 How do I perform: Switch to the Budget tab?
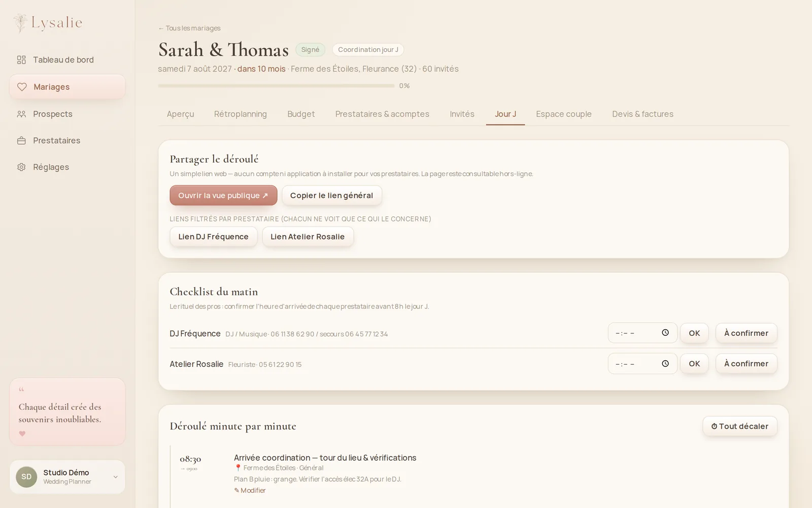[301, 114]
